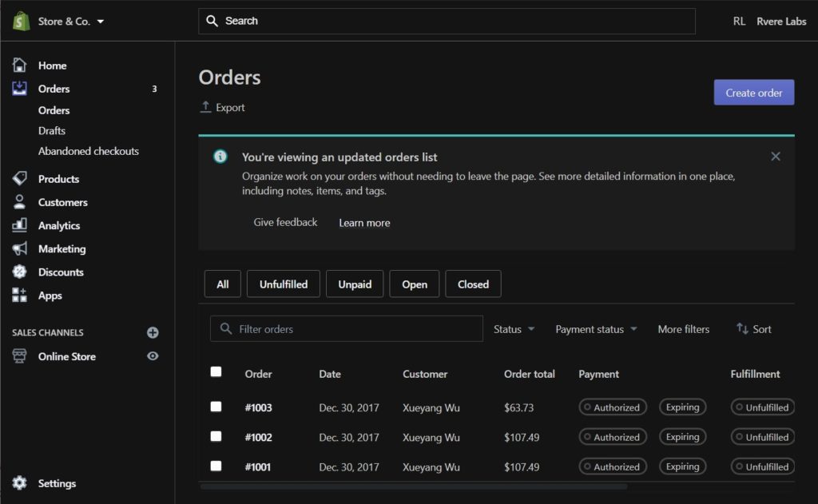View Online Store with eye icon
818x504 pixels.
pos(153,356)
